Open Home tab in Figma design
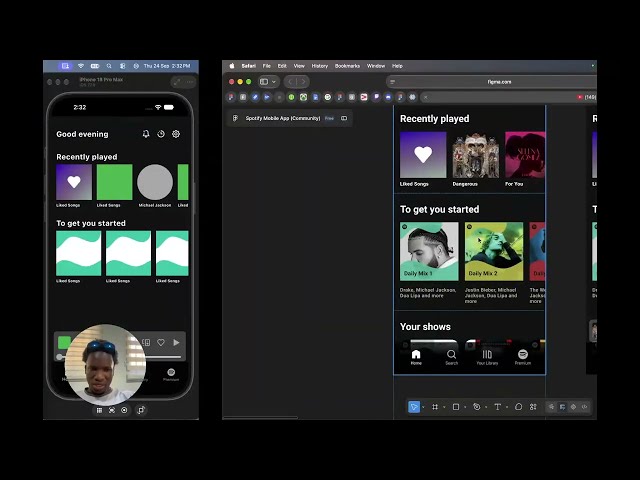 point(416,357)
